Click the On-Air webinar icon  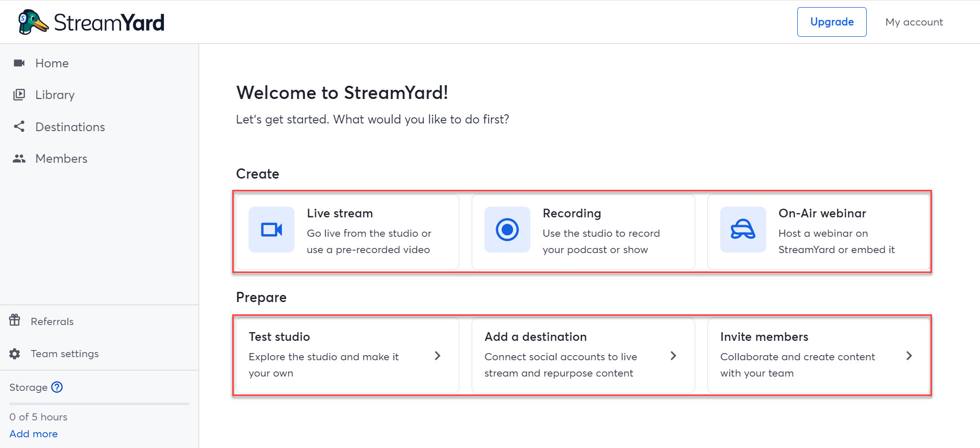tap(743, 230)
